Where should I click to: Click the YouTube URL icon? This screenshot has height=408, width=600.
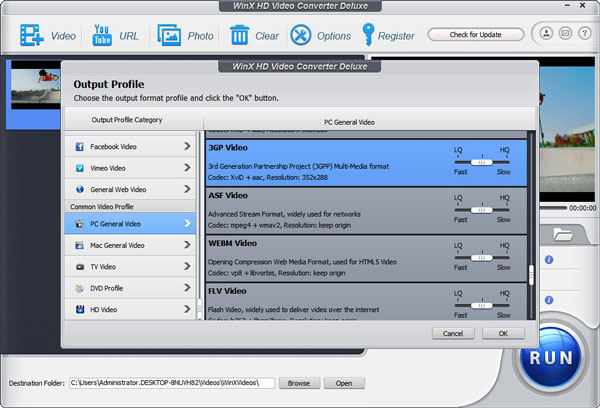coord(102,35)
